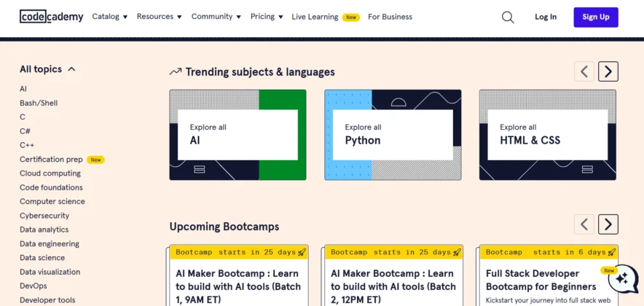Open Cloud computing topic
The height and width of the screenshot is (306, 644).
(50, 173)
